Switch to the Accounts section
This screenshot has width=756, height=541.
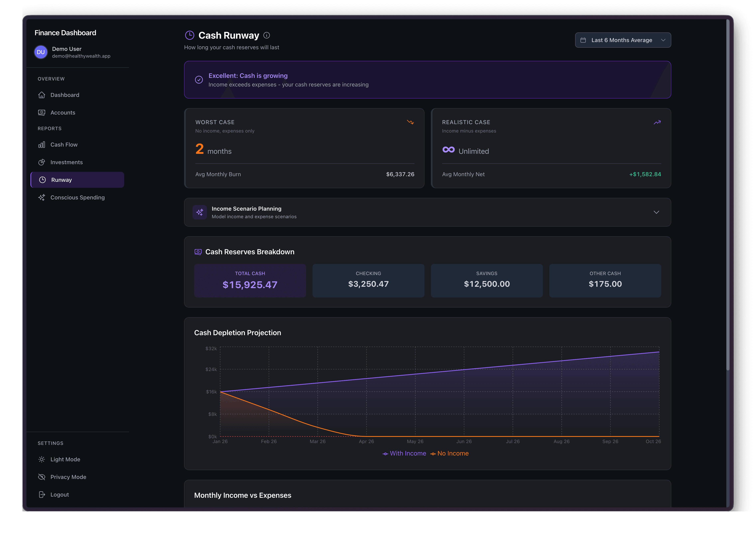[x=63, y=112]
